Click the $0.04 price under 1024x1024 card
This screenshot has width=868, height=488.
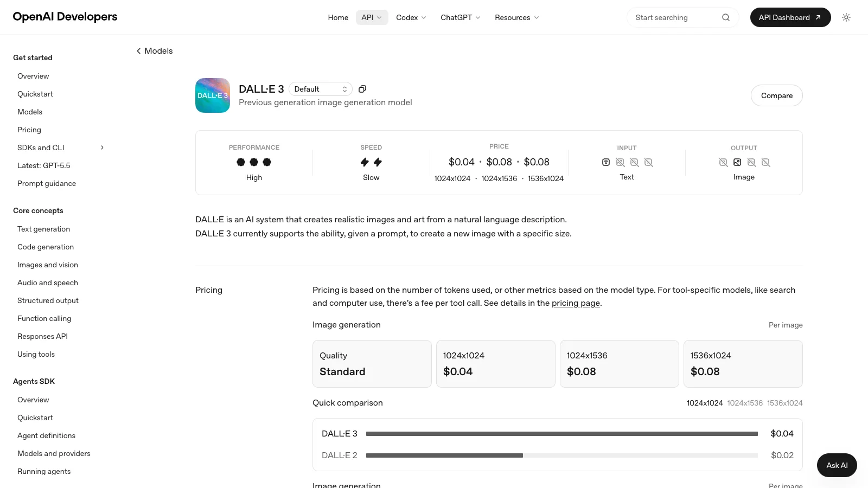pyautogui.click(x=458, y=371)
